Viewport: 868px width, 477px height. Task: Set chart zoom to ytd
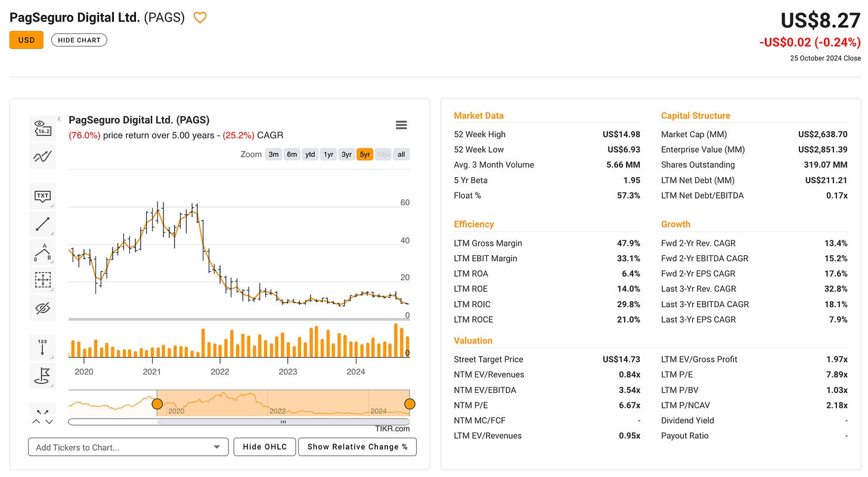point(310,154)
